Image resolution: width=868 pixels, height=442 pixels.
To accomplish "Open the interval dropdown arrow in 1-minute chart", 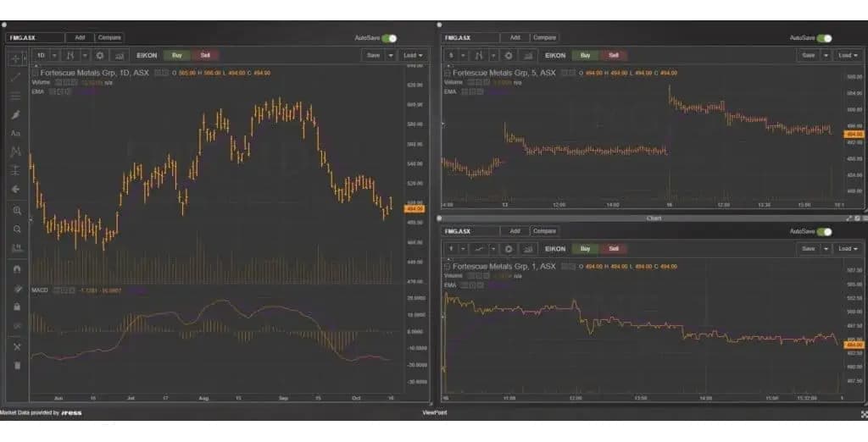I will tap(463, 249).
